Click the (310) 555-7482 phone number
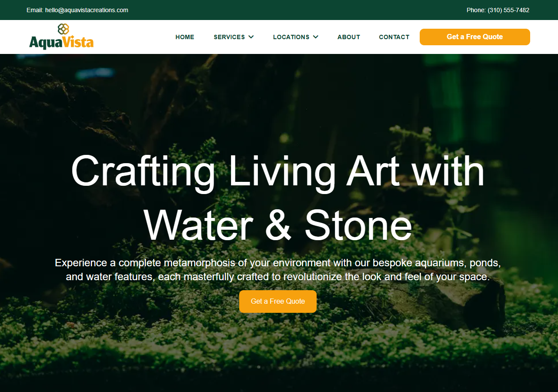Image resolution: width=558 pixels, height=392 pixels. coord(508,10)
